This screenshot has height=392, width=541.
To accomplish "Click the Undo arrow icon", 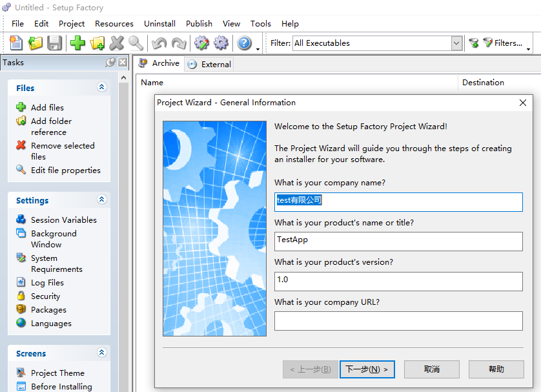I will click(x=159, y=43).
